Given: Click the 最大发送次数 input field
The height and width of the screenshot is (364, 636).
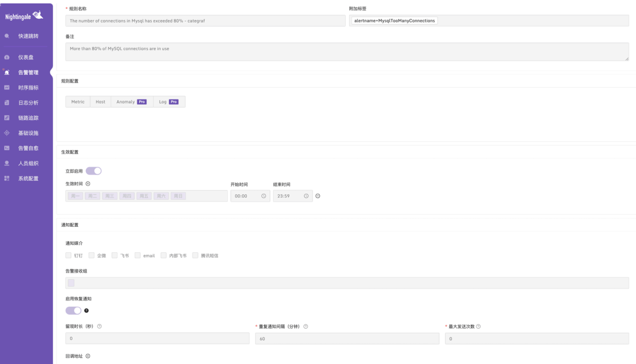Looking at the screenshot, I should tap(537, 339).
